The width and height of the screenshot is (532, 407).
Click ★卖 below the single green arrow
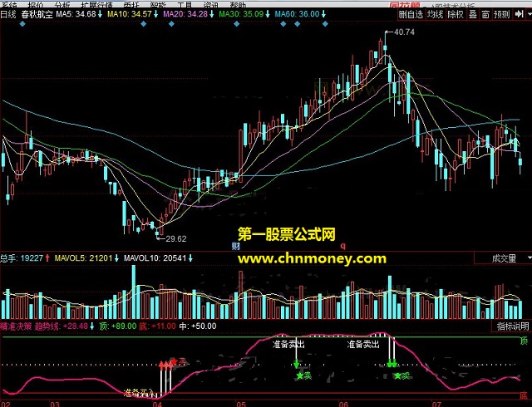(x=304, y=375)
